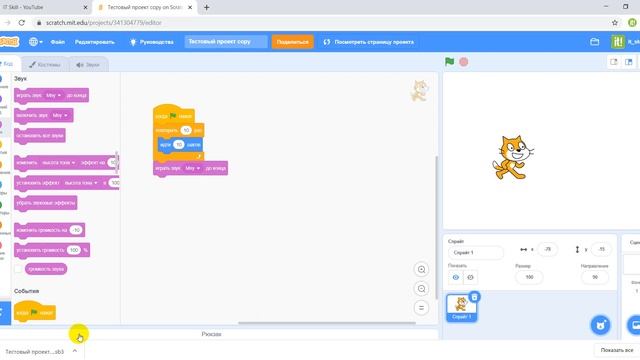
Task: Click the 'убрать звуковые эффекты' block
Action: click(46, 203)
